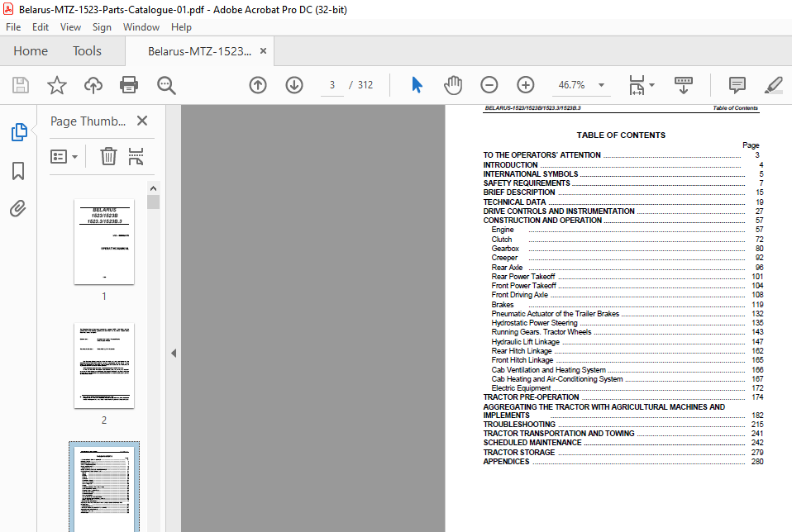The height and width of the screenshot is (532, 792).
Task: Go to previous page arrow
Action: coord(258,85)
